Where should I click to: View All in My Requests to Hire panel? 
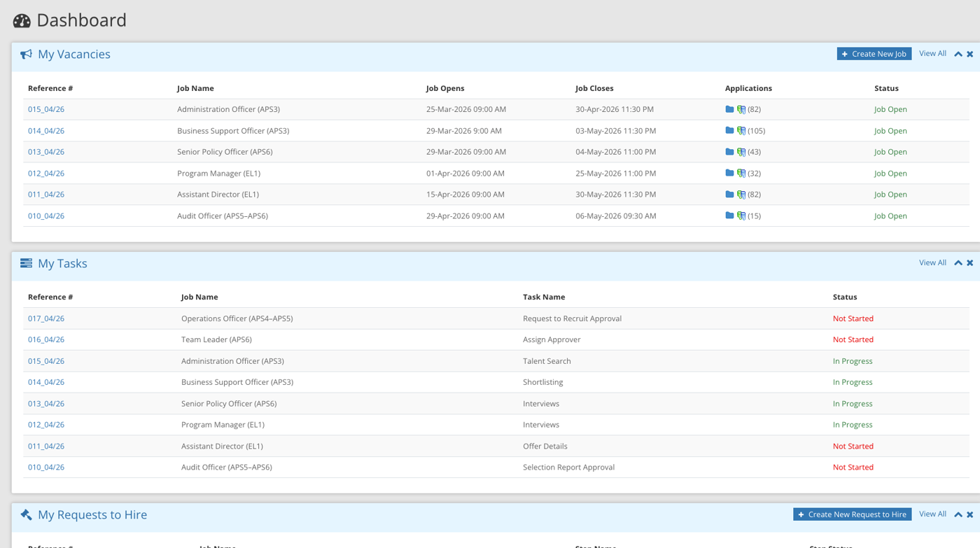coord(932,514)
